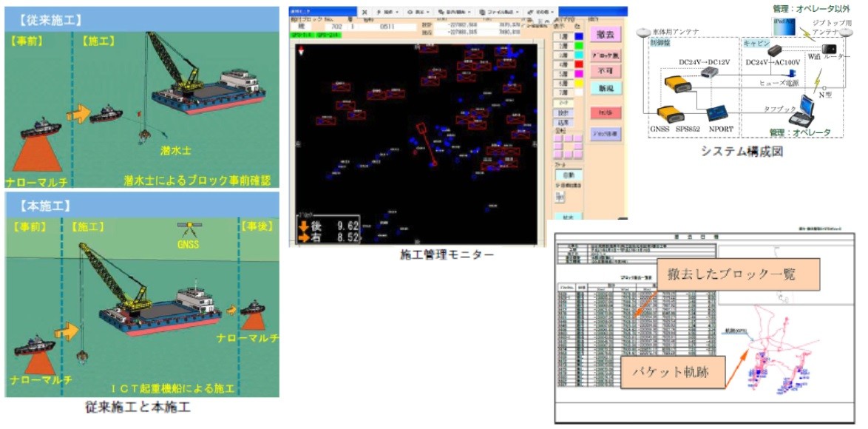The width and height of the screenshot is (868, 429).
Task: Click the green color swatch for 2層
Action: point(579,46)
